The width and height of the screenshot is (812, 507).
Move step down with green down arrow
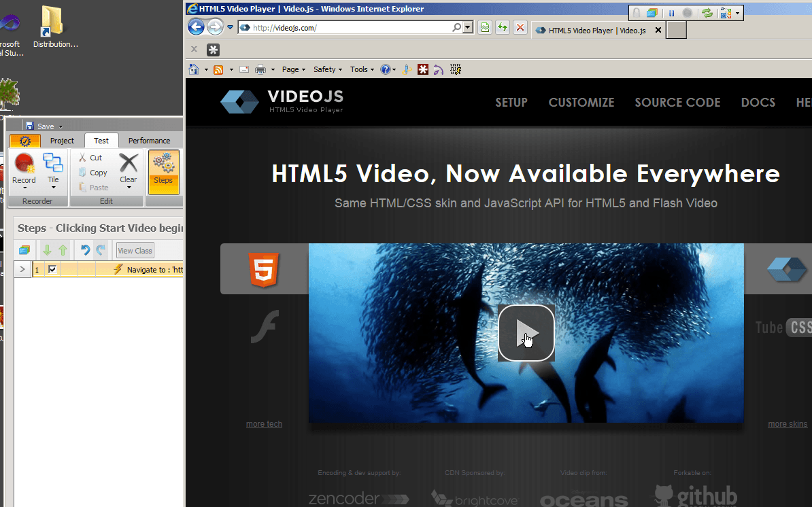coord(47,250)
